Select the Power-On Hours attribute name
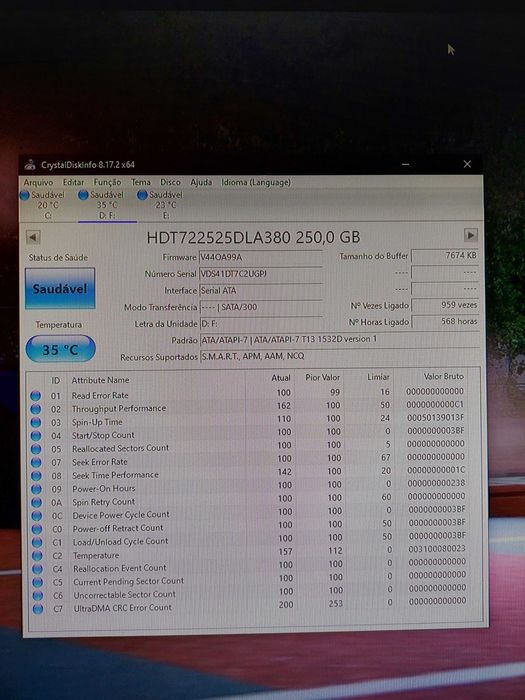525x700 pixels. click(104, 488)
